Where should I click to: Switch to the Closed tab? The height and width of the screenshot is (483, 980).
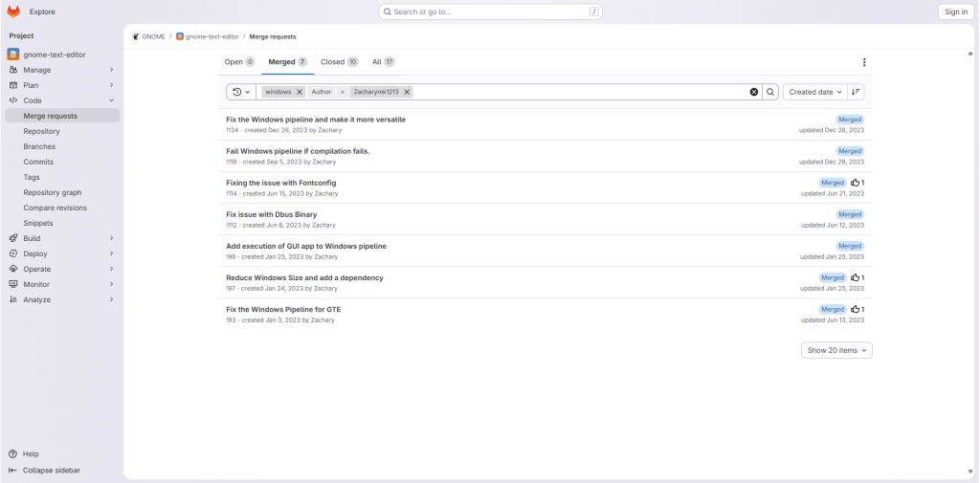(x=340, y=62)
